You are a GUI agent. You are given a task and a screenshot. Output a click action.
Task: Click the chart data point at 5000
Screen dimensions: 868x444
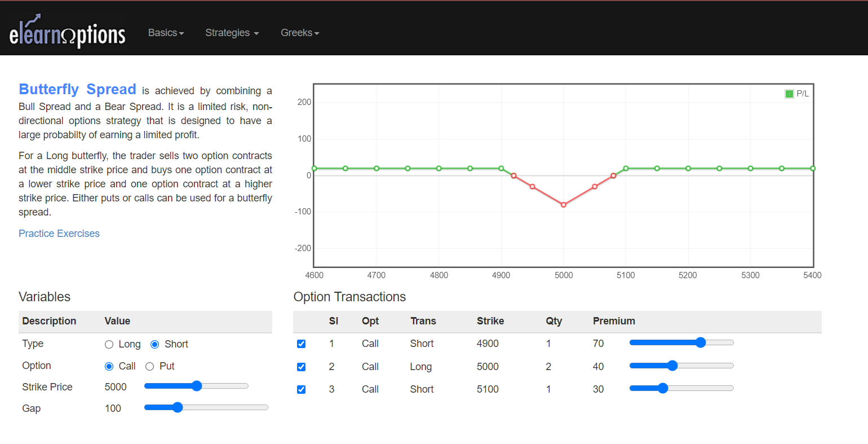563,205
